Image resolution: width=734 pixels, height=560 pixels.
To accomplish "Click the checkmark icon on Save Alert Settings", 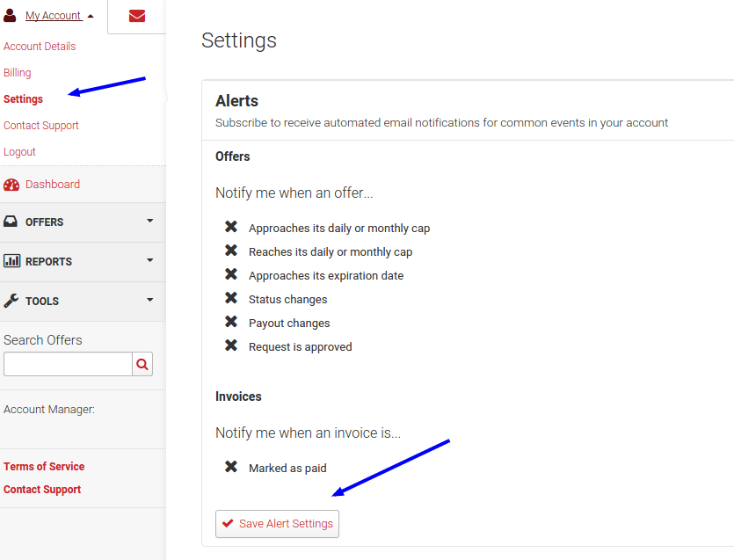I will (x=228, y=523).
